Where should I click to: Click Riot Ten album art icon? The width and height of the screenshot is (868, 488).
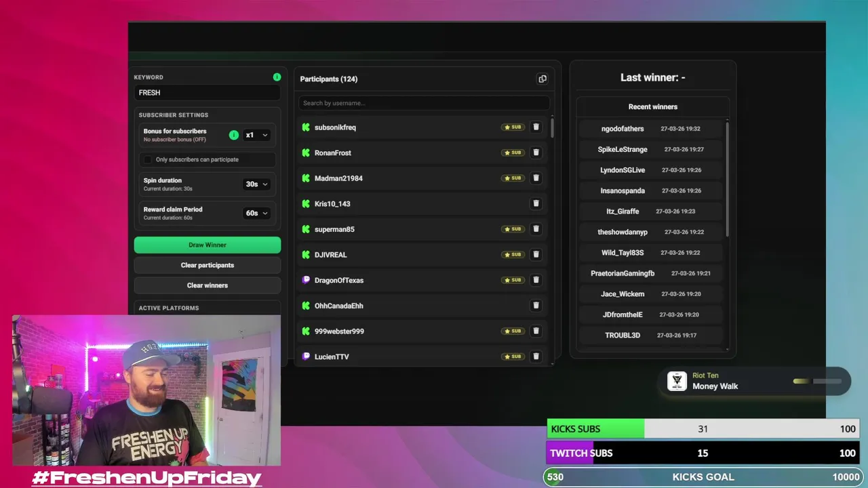tap(677, 381)
